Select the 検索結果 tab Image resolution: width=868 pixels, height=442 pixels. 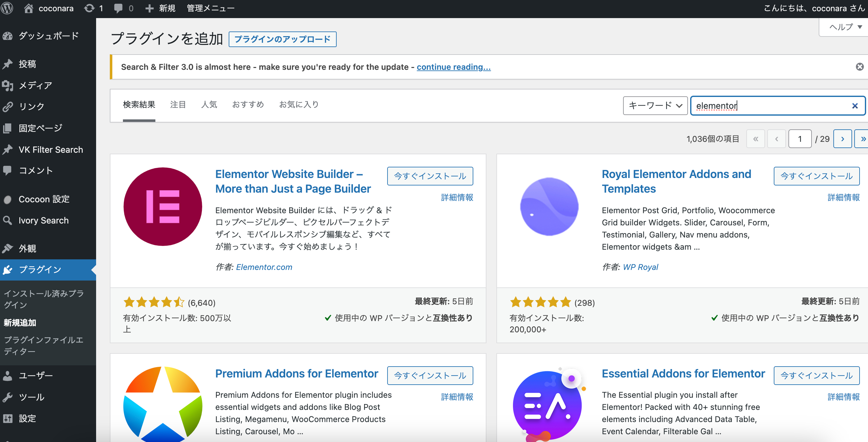pyautogui.click(x=139, y=105)
